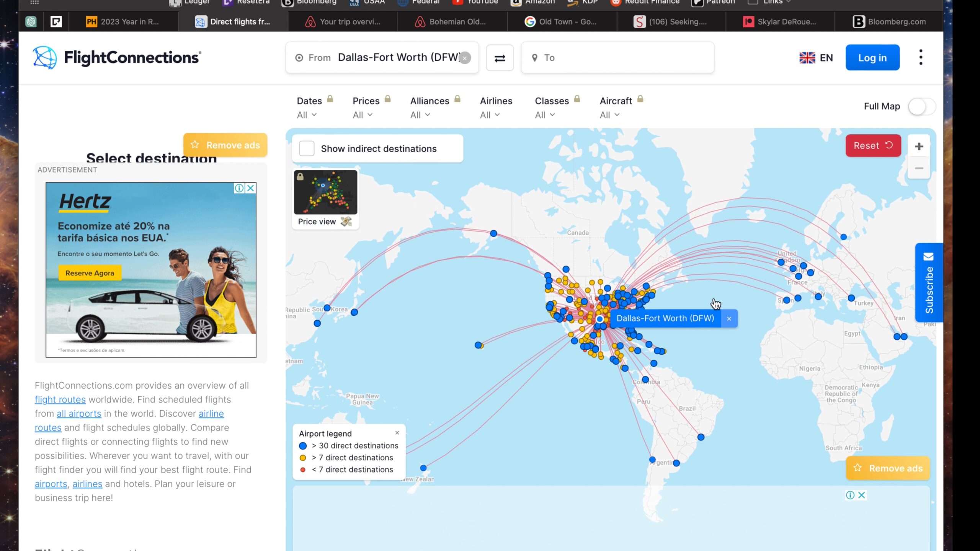Click the Remove ads button on map
This screenshot has width=980, height=551.
(x=888, y=468)
